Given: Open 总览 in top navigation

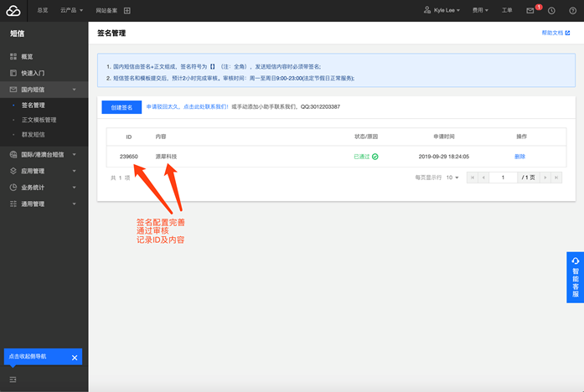Looking at the screenshot, I should pyautogui.click(x=43, y=10).
